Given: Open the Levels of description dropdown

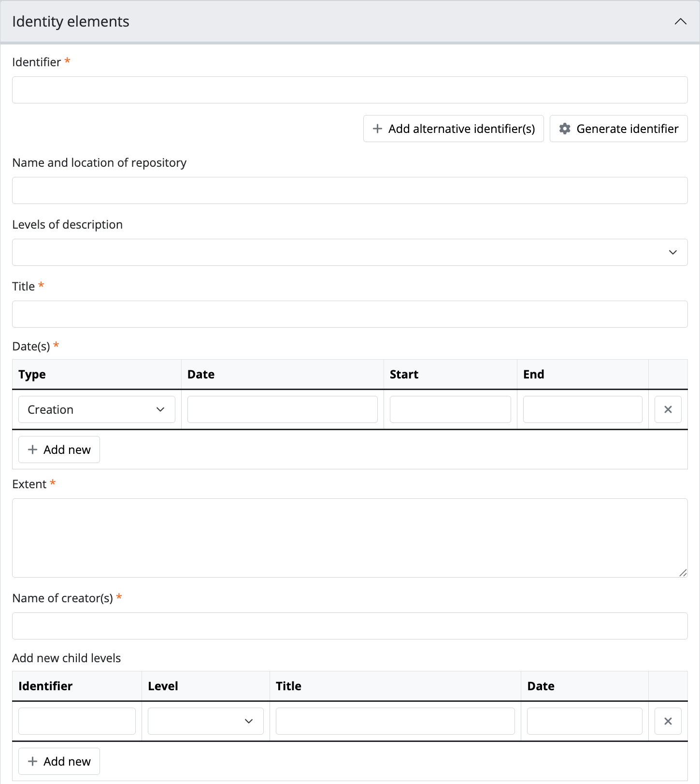Looking at the screenshot, I should click(350, 252).
